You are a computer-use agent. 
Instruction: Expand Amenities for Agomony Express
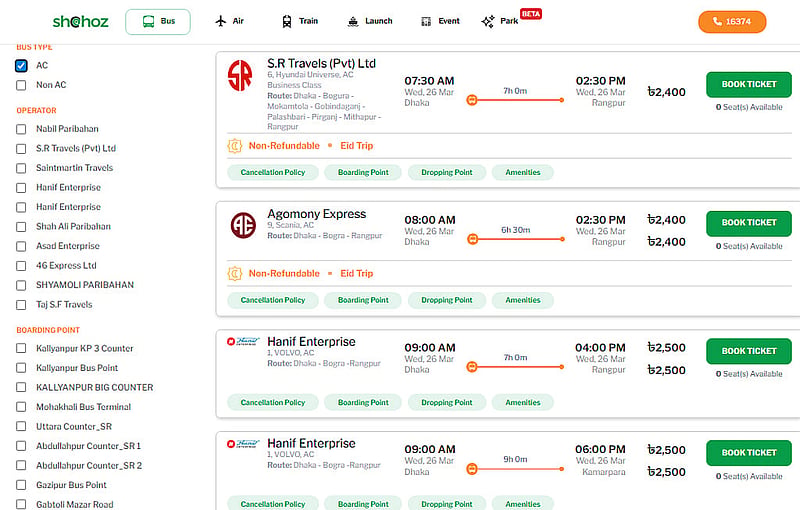pyautogui.click(x=522, y=300)
